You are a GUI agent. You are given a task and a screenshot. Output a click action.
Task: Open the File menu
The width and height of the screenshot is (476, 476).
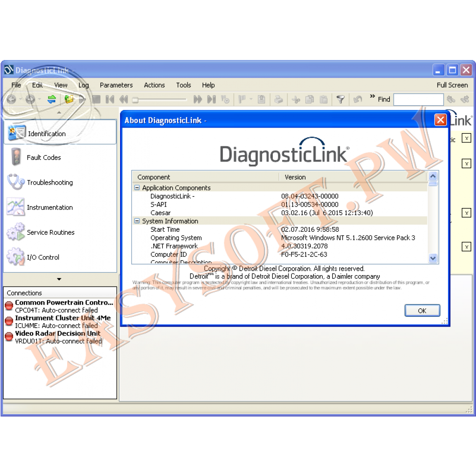click(x=16, y=85)
